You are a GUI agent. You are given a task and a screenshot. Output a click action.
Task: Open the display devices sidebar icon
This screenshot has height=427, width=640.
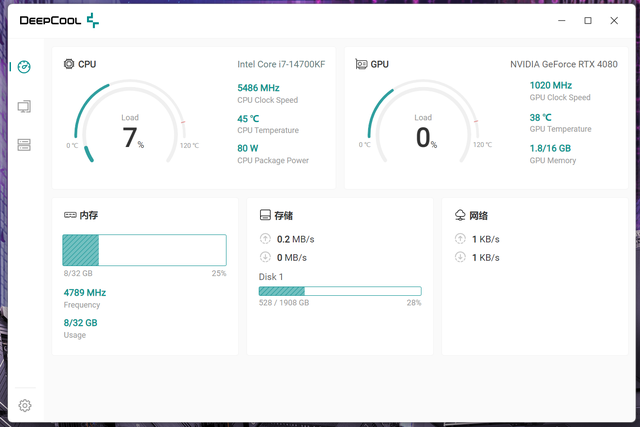(x=24, y=107)
